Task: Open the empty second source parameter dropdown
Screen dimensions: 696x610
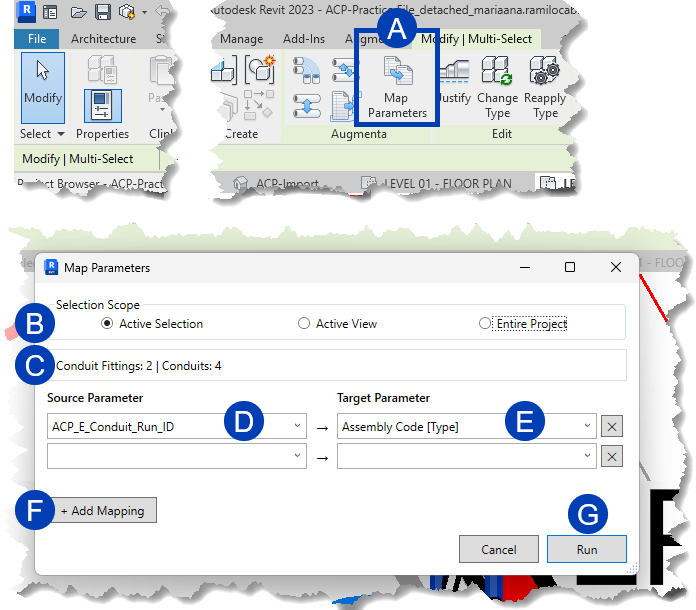Action: [177, 456]
